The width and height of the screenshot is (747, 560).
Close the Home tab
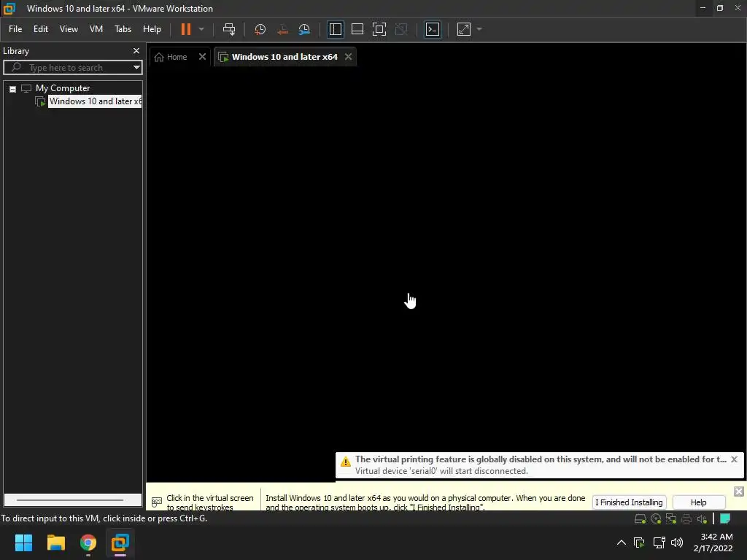point(203,57)
